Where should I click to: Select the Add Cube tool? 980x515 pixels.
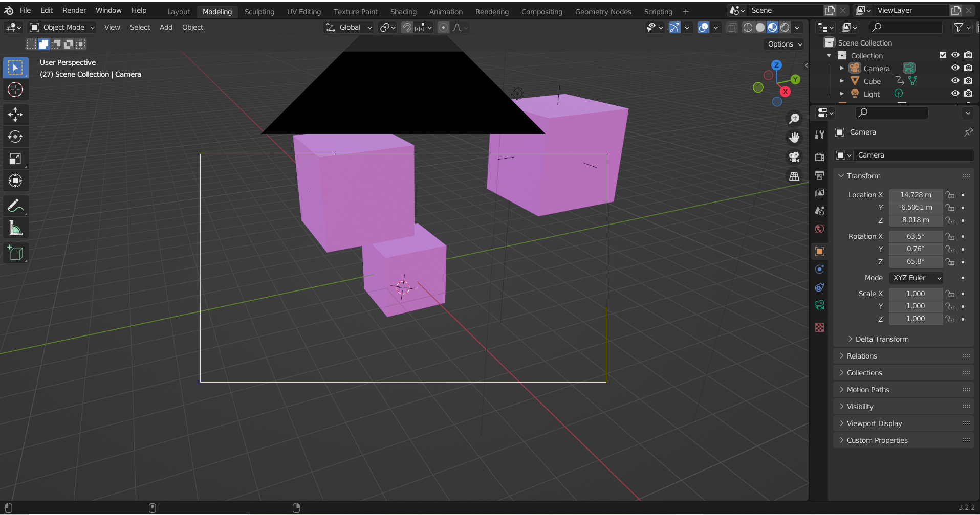(15, 253)
